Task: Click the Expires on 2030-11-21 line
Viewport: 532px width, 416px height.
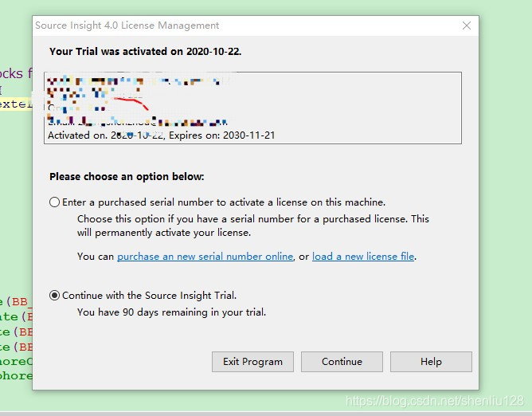Action: pos(161,135)
